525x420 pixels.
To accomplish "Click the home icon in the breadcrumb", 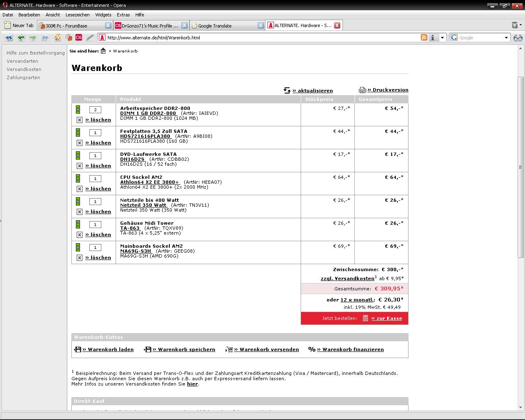I will click(103, 51).
